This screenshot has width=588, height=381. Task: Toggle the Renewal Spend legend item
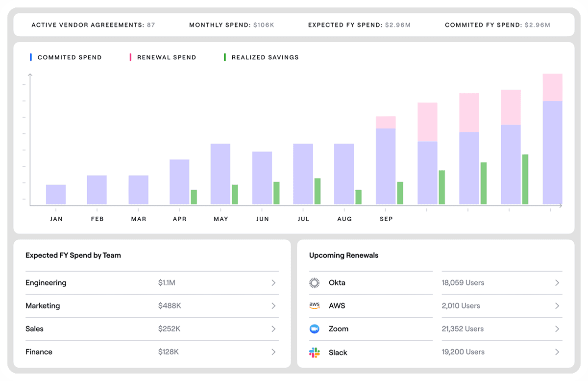[163, 57]
